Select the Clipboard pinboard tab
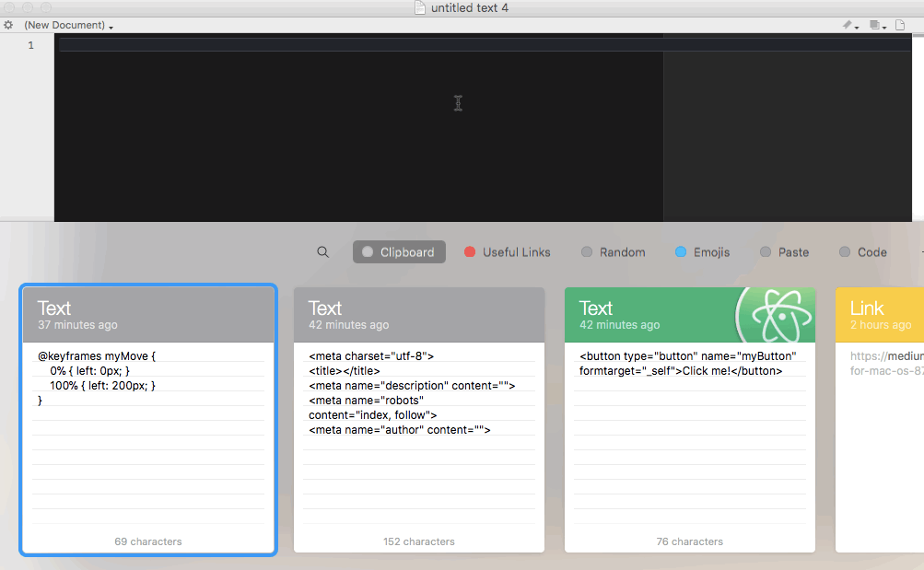Image resolution: width=924 pixels, height=570 pixels. pyautogui.click(x=399, y=252)
